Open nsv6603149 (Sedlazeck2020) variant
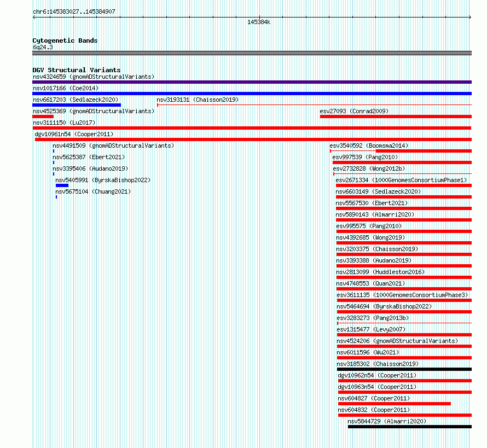This screenshot has width=487, height=448. [x=378, y=191]
